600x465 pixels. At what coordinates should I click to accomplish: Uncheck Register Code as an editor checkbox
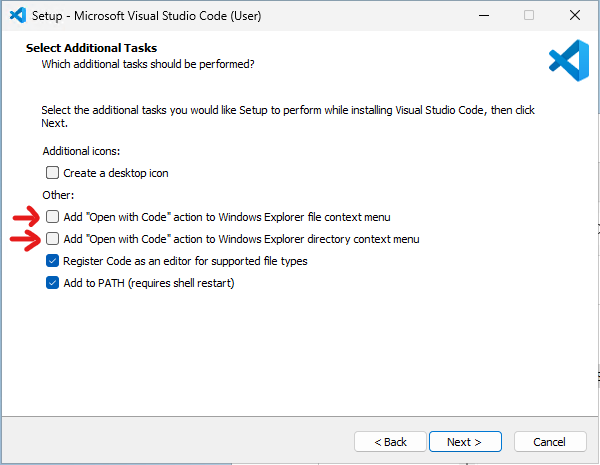[52, 261]
